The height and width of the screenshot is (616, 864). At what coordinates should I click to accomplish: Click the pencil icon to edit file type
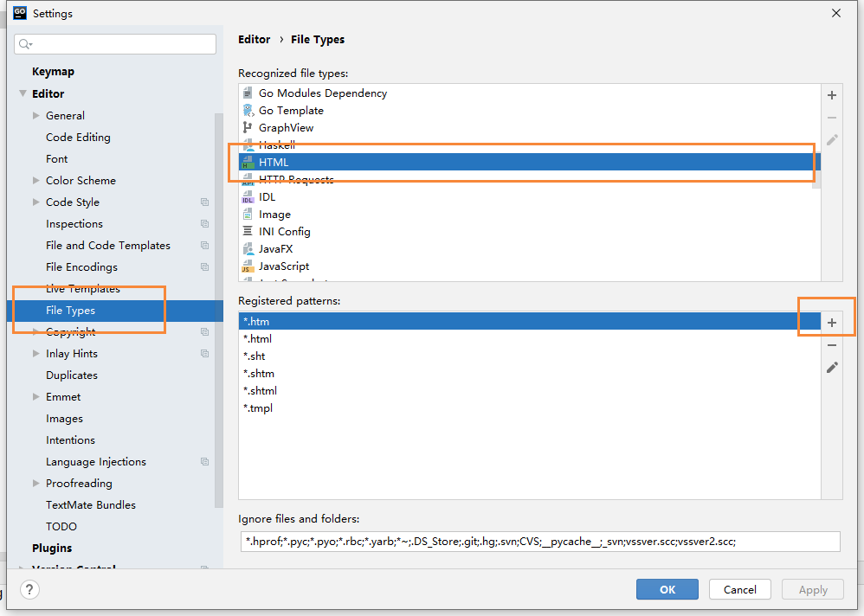832,139
